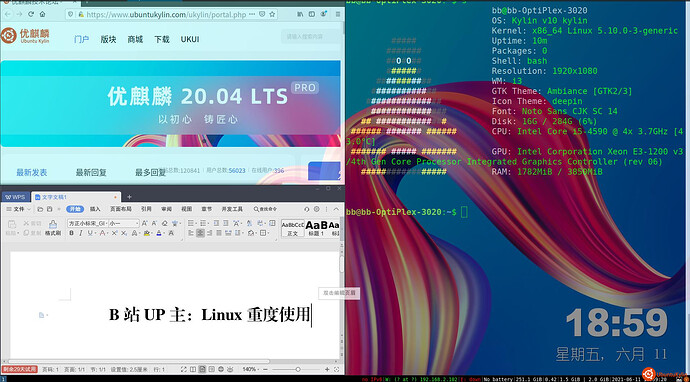Image resolution: width=690 pixels, height=382 pixels.
Task: Switch to web layout globe icon
Action: (x=221, y=369)
